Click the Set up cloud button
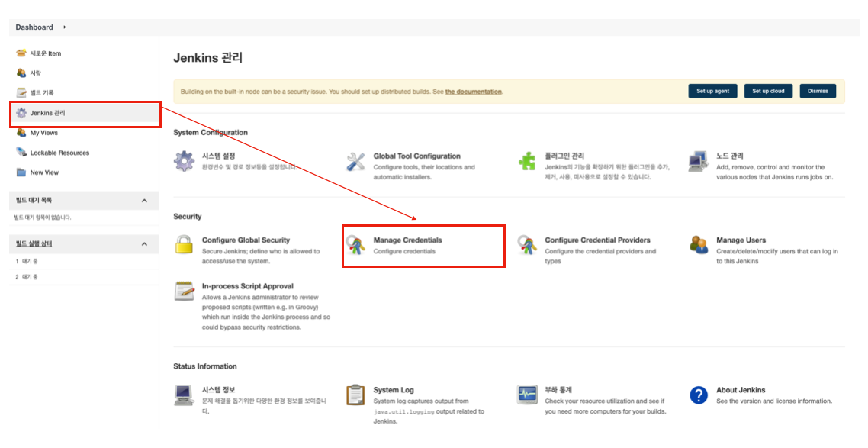Screen dimensions: 868x448 coord(768,91)
